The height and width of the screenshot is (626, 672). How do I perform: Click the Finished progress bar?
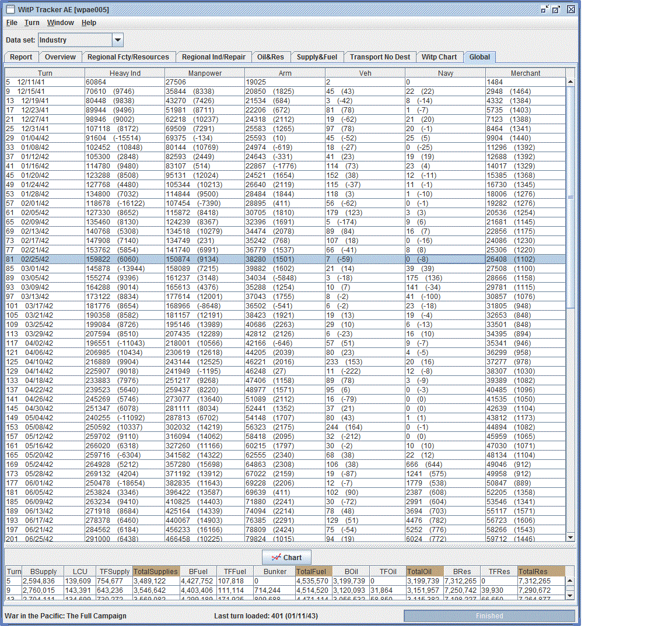tap(489, 616)
